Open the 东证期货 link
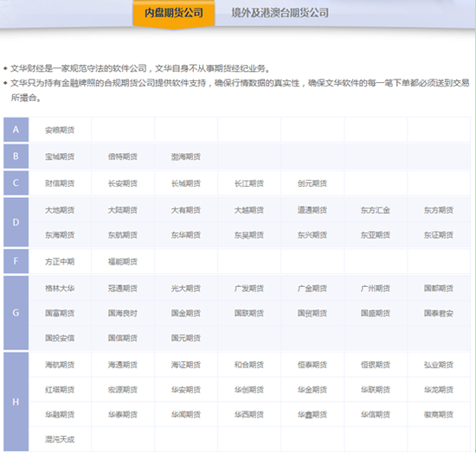This screenshot has width=476, height=453. click(439, 235)
